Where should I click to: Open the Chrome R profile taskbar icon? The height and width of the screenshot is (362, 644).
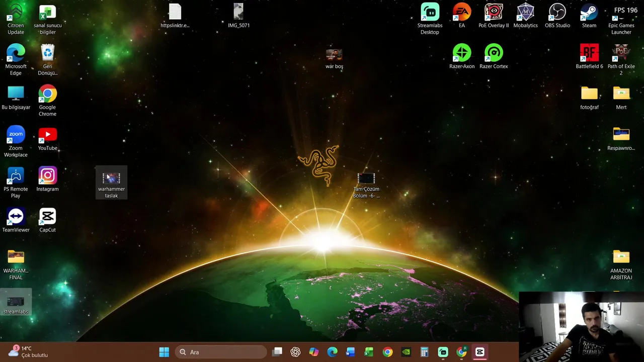[x=461, y=352]
